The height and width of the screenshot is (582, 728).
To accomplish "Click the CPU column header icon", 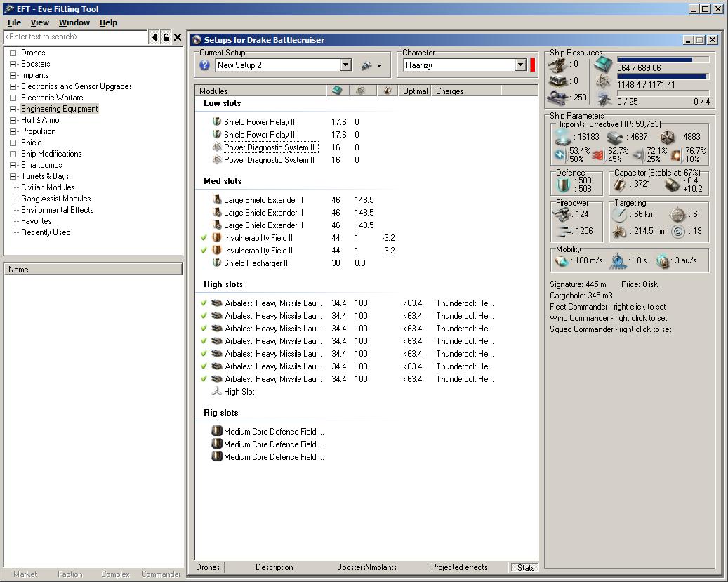I will (338, 91).
